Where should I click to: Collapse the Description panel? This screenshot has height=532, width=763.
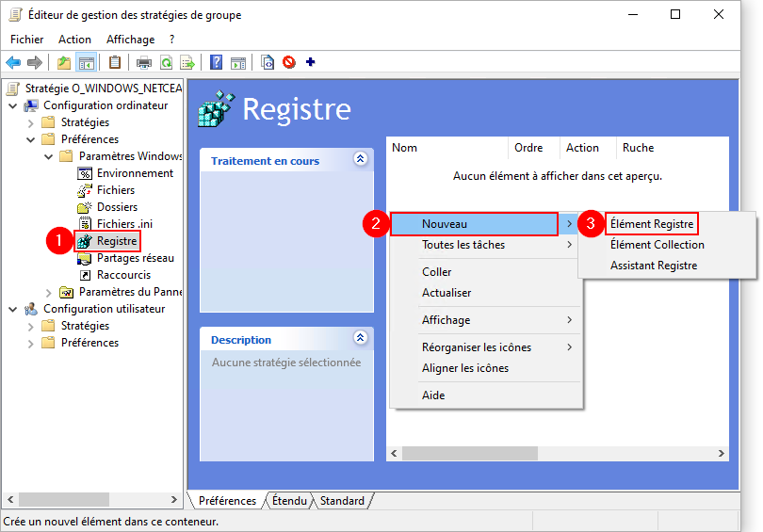(361, 337)
